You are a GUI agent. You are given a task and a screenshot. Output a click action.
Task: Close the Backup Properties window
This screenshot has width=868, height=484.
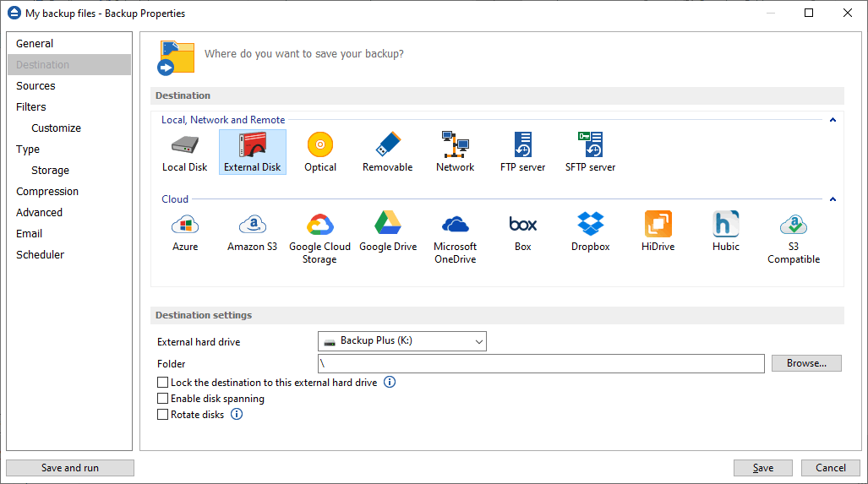tap(848, 13)
